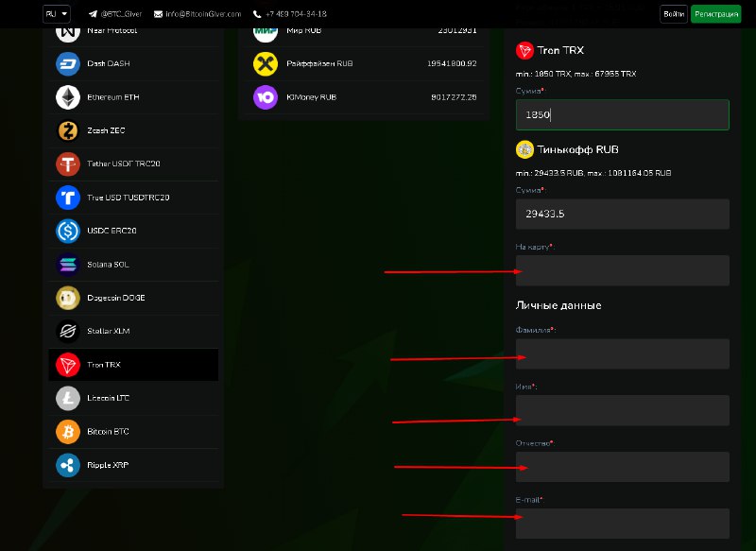Viewport: 756px width, 551px height.
Task: Click the True USD TUSDTRC20 icon
Action: point(68,198)
